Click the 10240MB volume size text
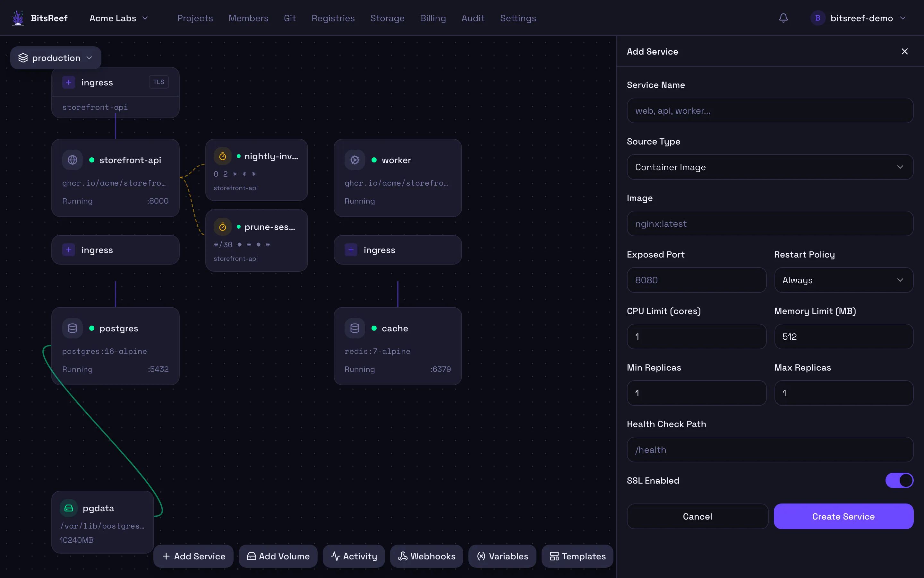 (76, 540)
